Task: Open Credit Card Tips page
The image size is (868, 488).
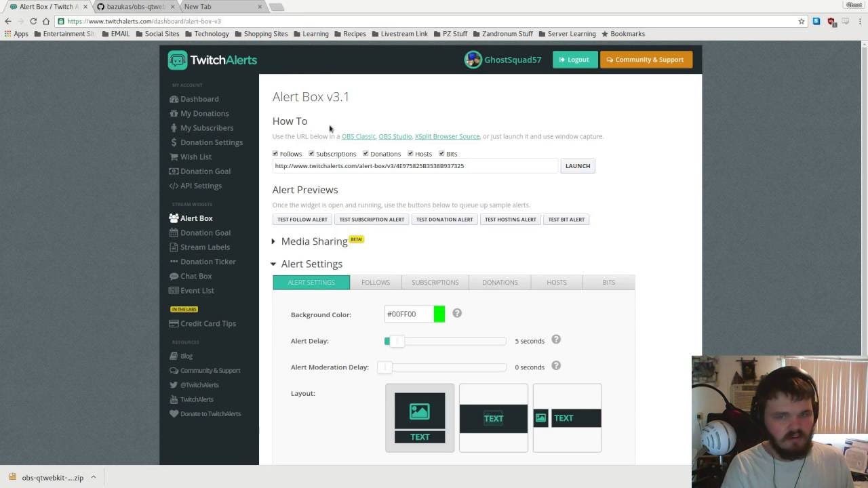Action: pos(202,323)
